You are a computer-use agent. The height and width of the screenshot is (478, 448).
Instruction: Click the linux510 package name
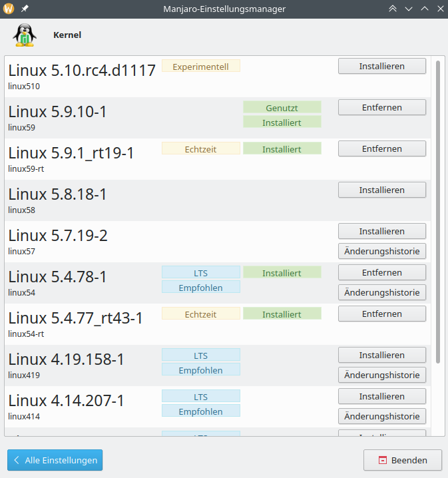(x=24, y=87)
